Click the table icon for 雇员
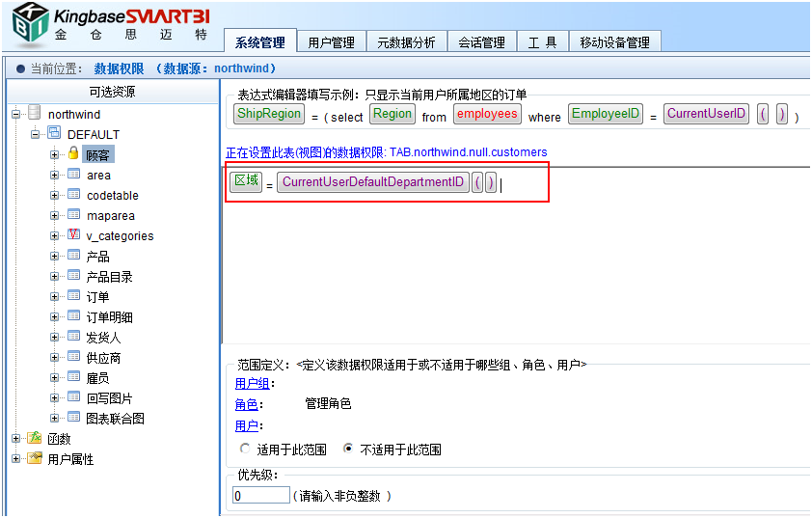The image size is (812, 518). 74,376
